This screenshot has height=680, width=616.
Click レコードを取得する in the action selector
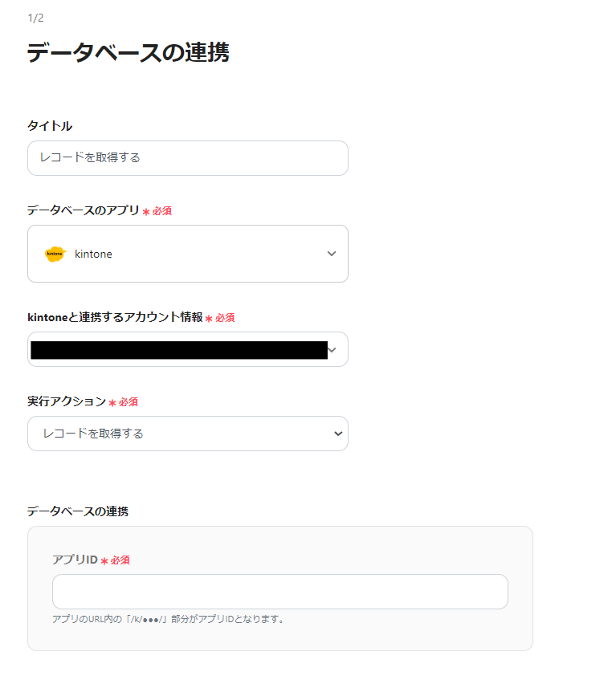(x=93, y=434)
